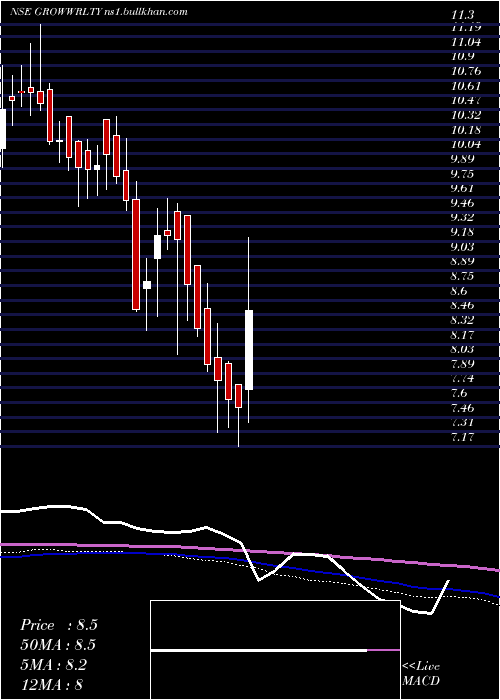Image resolution: width=500 pixels, height=700 pixels.
Task: Click the 11.04 price axis label
Action: tap(465, 42)
